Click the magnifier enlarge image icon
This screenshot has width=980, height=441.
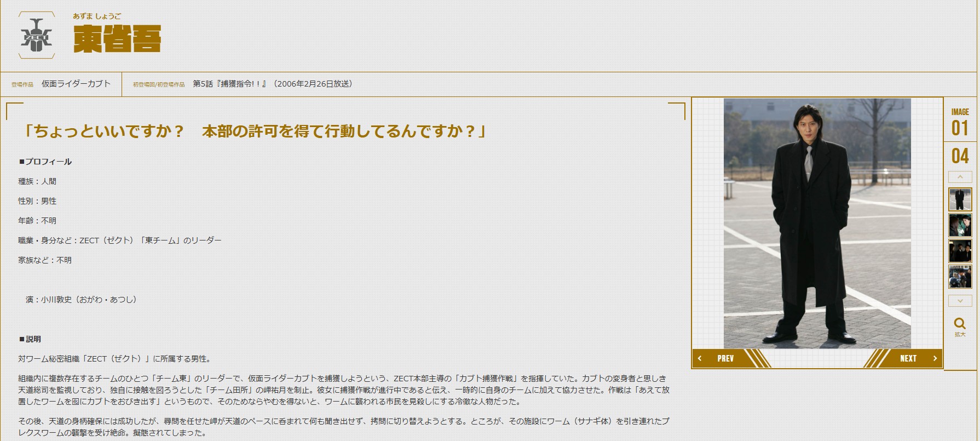click(x=960, y=327)
